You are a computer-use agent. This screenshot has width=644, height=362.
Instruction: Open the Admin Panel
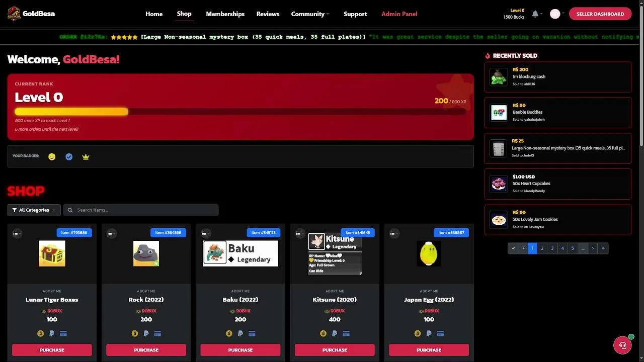point(399,14)
